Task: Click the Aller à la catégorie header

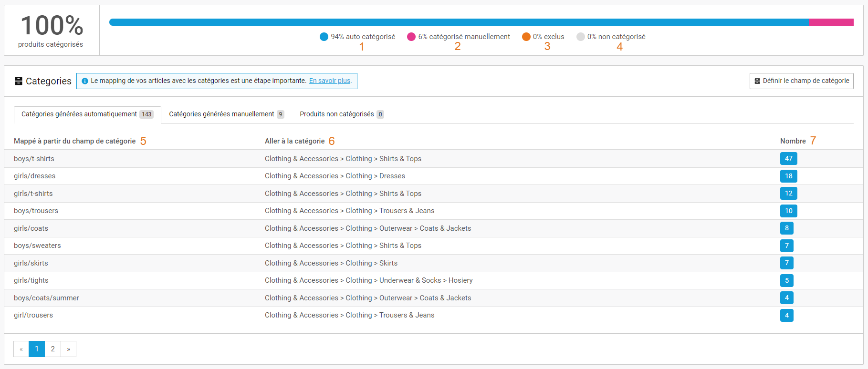Action: 295,141
